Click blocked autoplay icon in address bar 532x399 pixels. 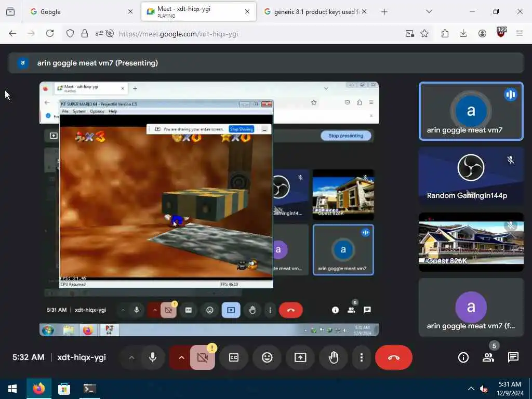click(110, 33)
